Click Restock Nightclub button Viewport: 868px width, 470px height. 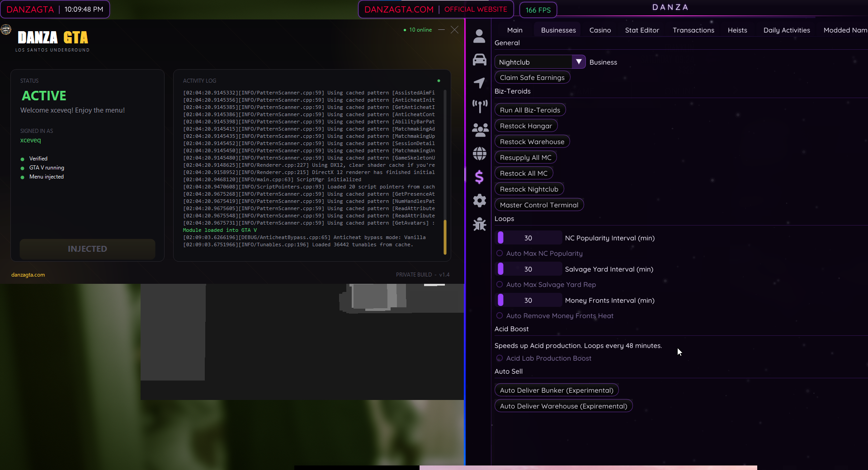pos(529,189)
